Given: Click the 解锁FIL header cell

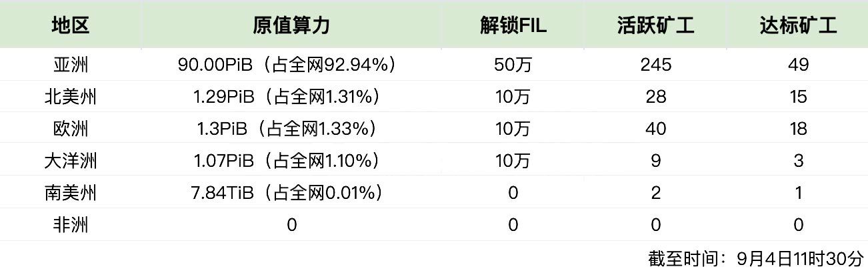Looking at the screenshot, I should pos(513,26).
